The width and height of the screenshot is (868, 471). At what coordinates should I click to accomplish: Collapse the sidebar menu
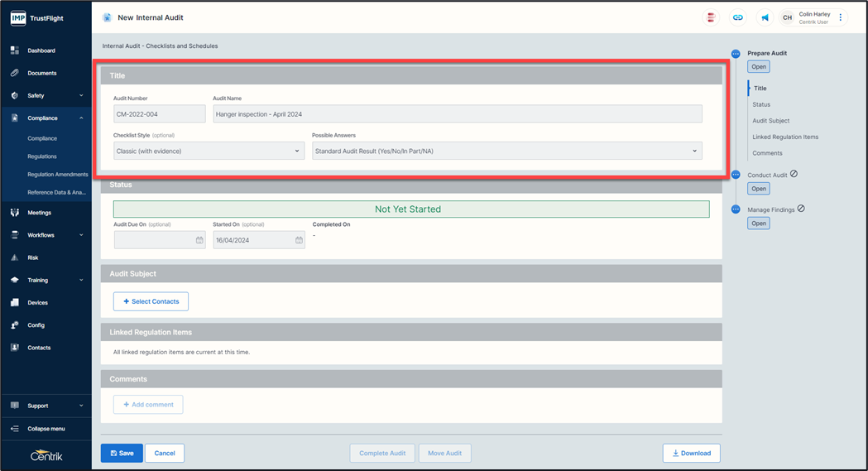coord(46,429)
